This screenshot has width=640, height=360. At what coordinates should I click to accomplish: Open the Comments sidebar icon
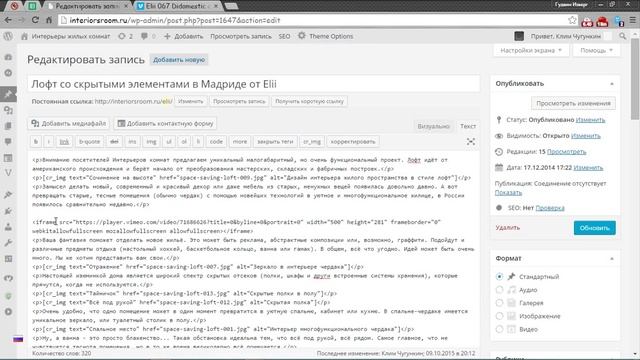click(8, 142)
